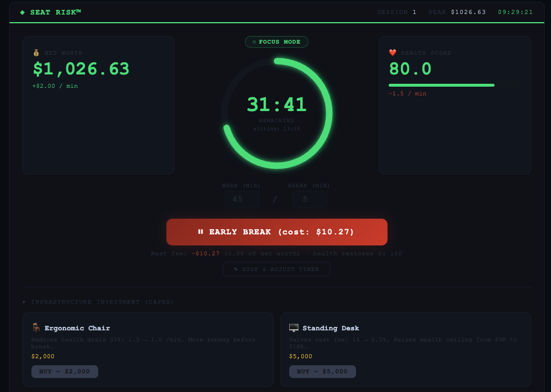Click the Rest fee -$10.27 text

[x=185, y=254]
